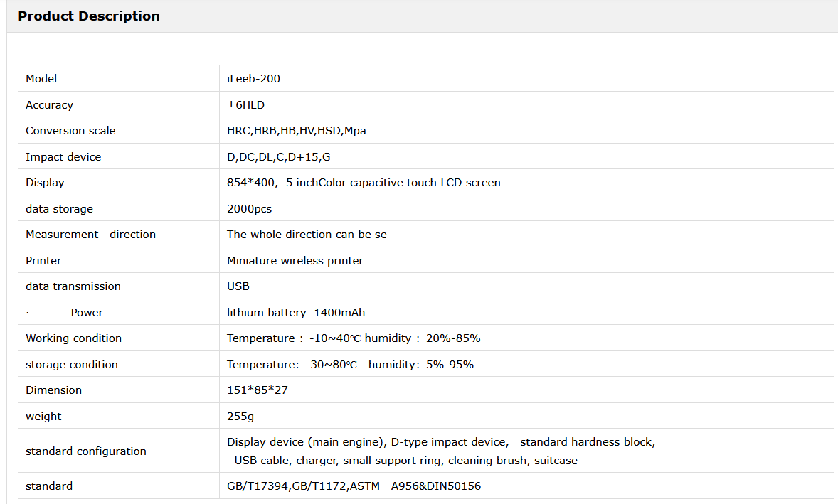Select the Accuracy row label
Viewport: 838px width, 504px height.
click(x=49, y=105)
